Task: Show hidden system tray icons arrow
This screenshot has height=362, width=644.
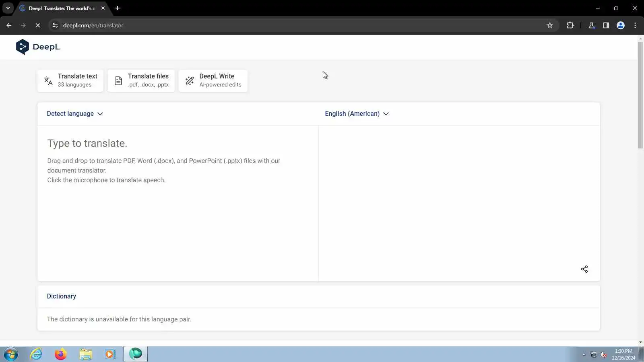Action: click(x=584, y=354)
